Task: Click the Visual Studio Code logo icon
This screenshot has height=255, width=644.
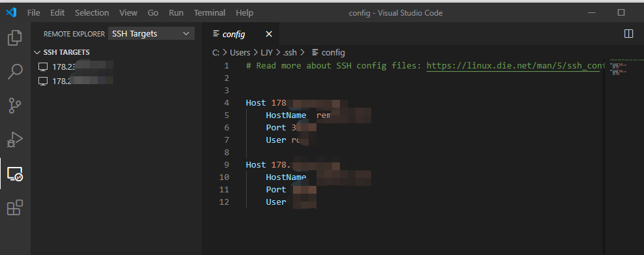Action: click(x=11, y=12)
